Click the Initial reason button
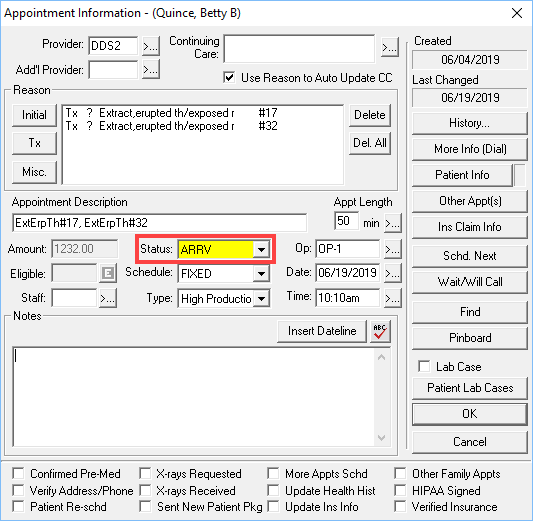This screenshot has width=533, height=521. (x=34, y=115)
